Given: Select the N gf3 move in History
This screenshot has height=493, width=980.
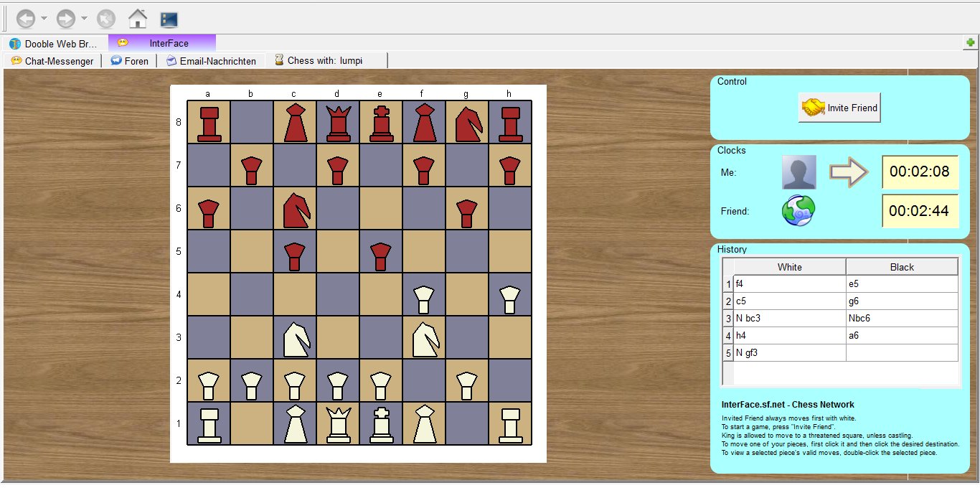Looking at the screenshot, I should click(789, 353).
